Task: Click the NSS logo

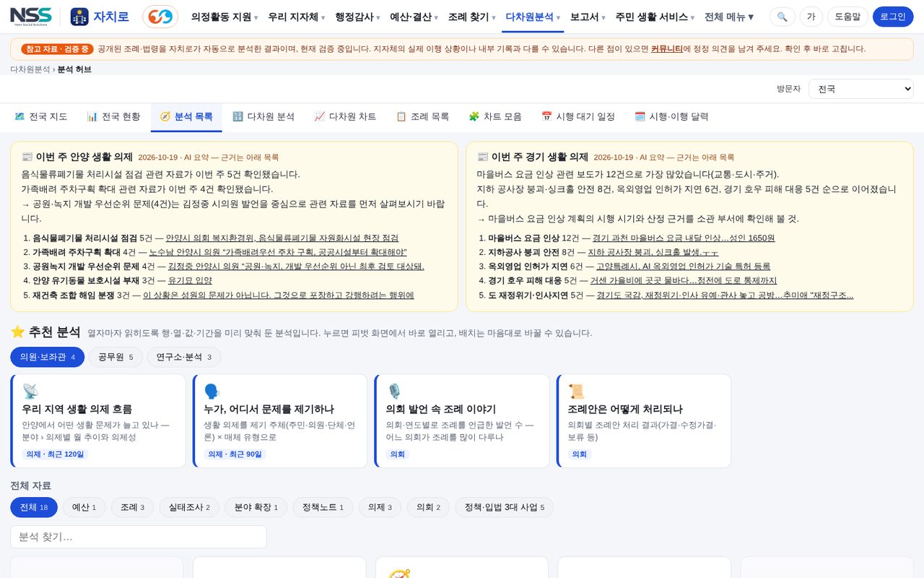Action: [x=31, y=16]
